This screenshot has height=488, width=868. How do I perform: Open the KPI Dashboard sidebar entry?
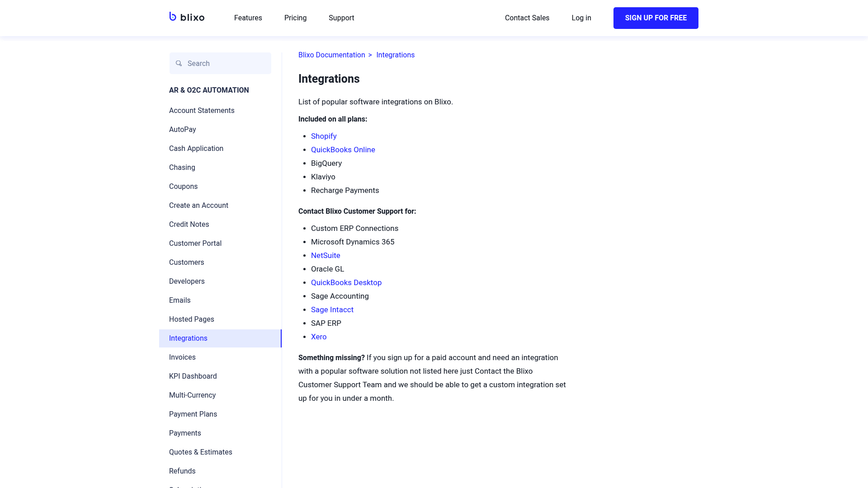[193, 376]
